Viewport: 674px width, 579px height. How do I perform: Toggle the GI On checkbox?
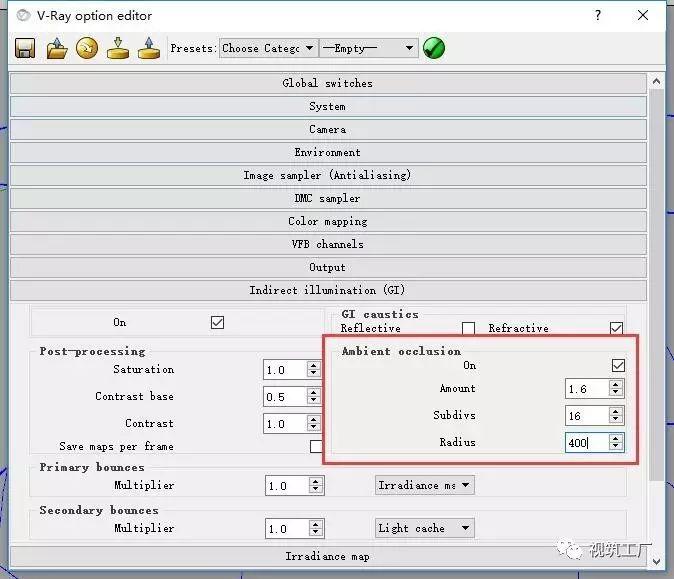coord(218,322)
